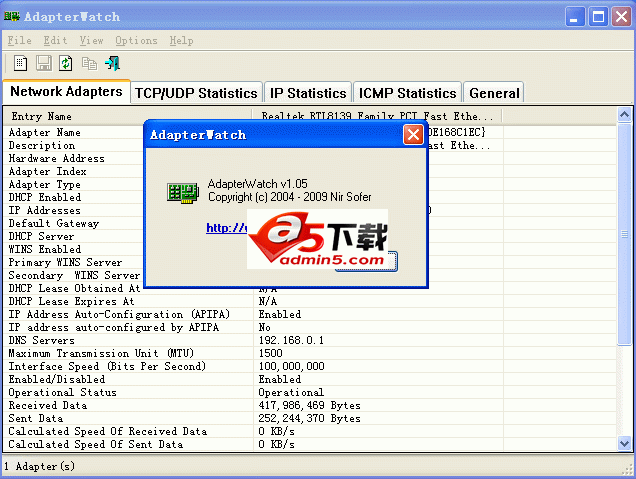Click the Copy toolbar icon
The width and height of the screenshot is (636, 479).
89,64
